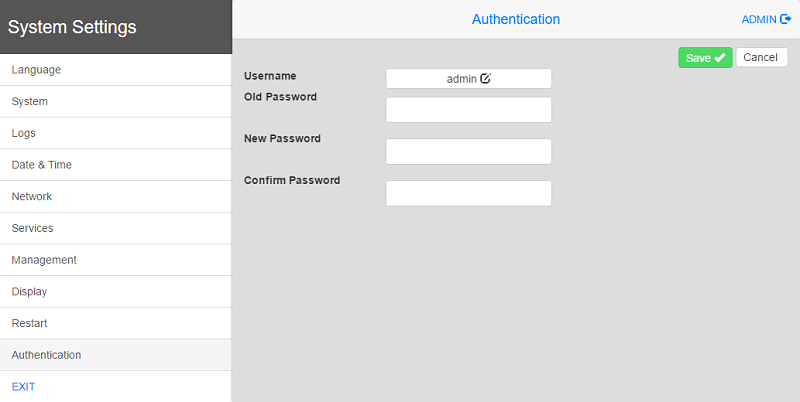Select the Restart menu item
Screen dimensions: 800x402
[x=116, y=323]
